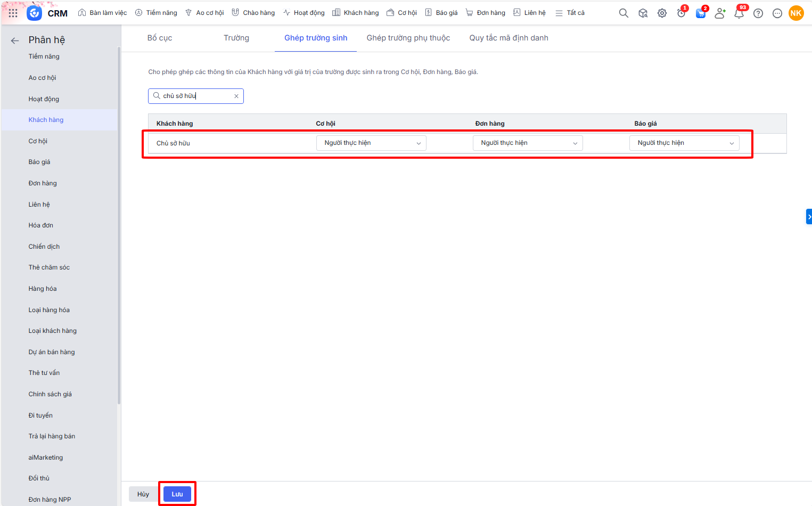Open the Tất cả menu in top navigation
812x506 pixels.
pos(570,13)
